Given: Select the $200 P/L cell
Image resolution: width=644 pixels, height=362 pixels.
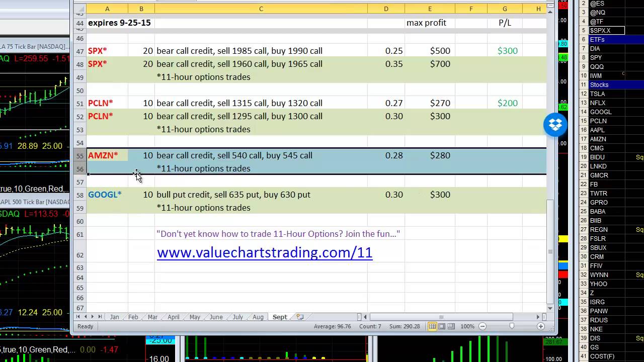Looking at the screenshot, I should click(505, 103).
